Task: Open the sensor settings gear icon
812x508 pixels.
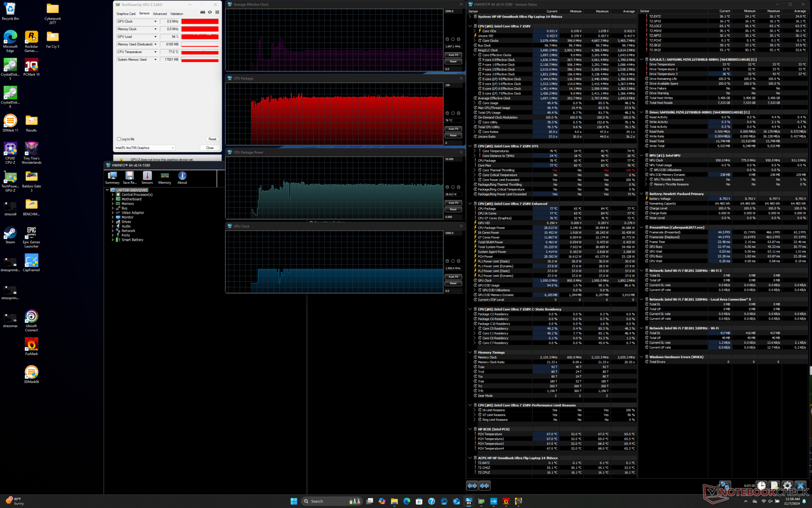Action: [x=787, y=486]
